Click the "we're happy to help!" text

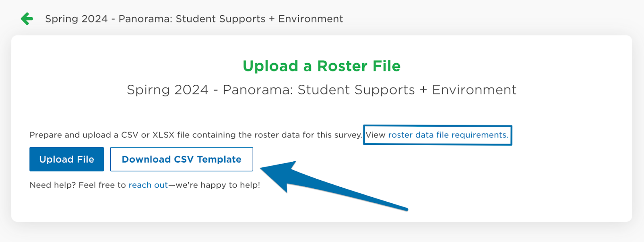tap(218, 185)
